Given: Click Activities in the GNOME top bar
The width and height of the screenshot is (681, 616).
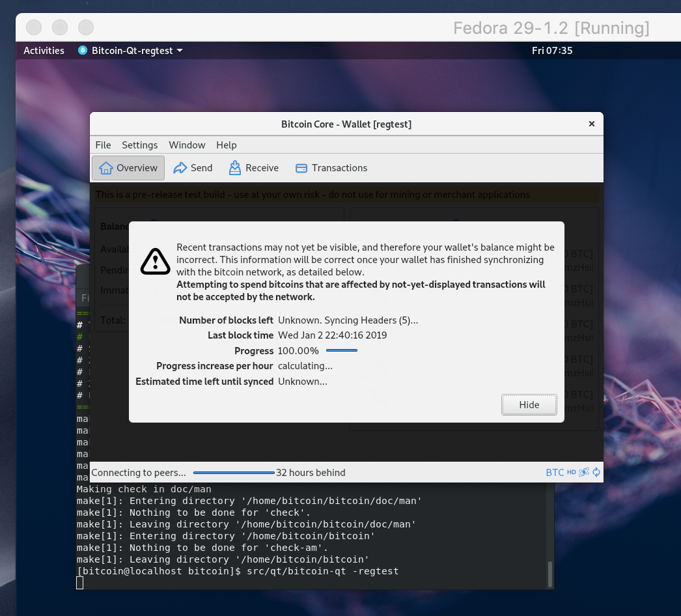Looking at the screenshot, I should (44, 50).
